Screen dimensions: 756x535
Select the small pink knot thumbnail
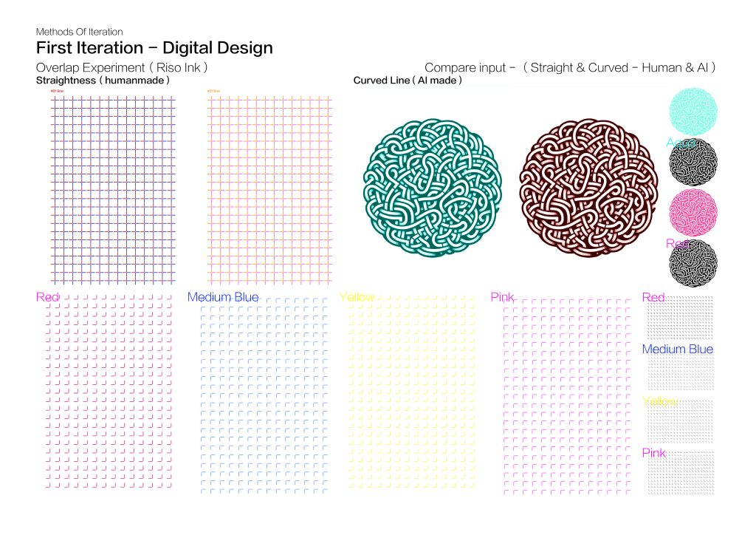pyautogui.click(x=693, y=210)
